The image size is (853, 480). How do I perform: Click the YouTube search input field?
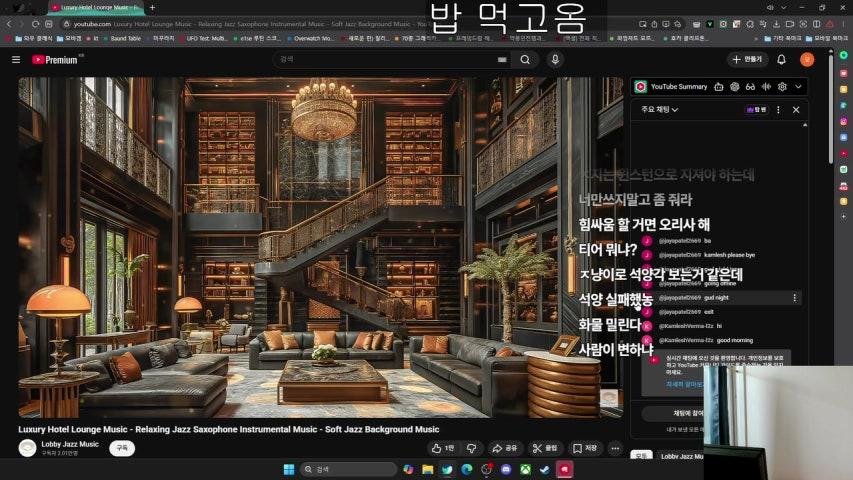[x=386, y=59]
